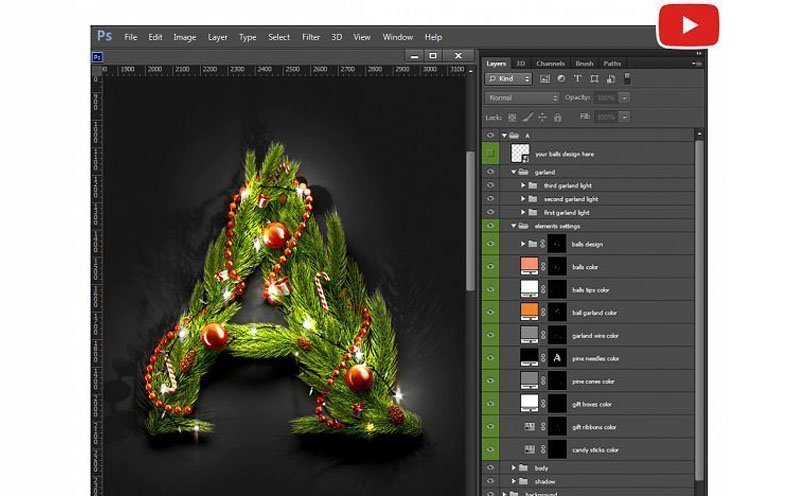The height and width of the screenshot is (496, 800).
Task: Open the Layers panel flyout menu
Action: pos(696,64)
